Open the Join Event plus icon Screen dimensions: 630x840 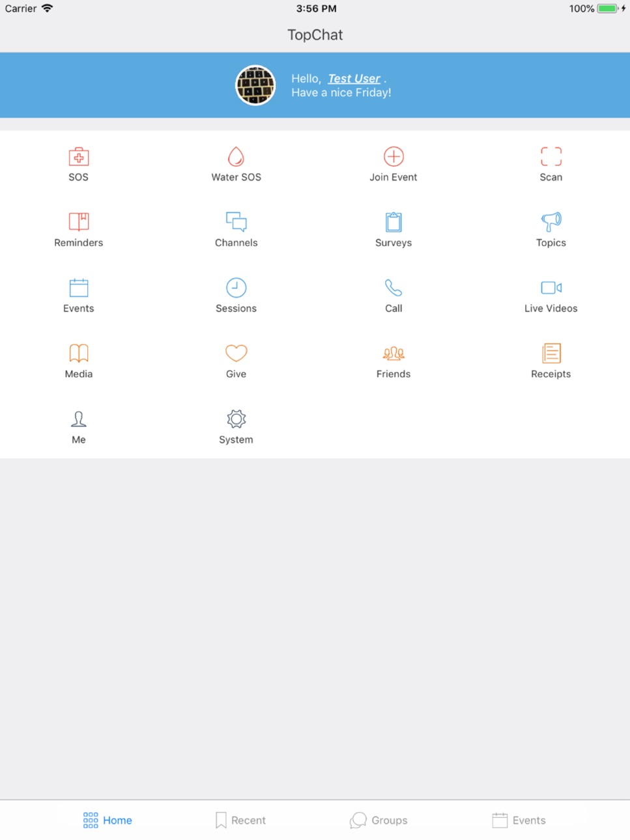394,157
